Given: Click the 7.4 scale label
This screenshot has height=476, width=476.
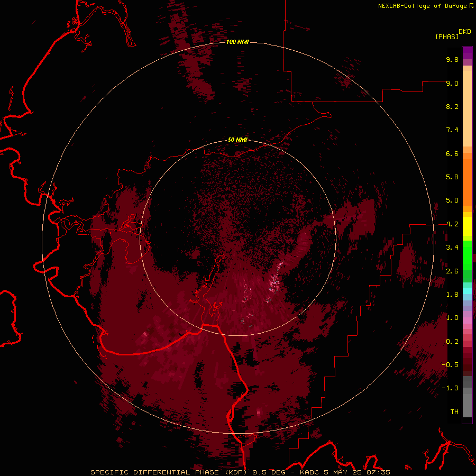Looking at the screenshot, I should (452, 130).
